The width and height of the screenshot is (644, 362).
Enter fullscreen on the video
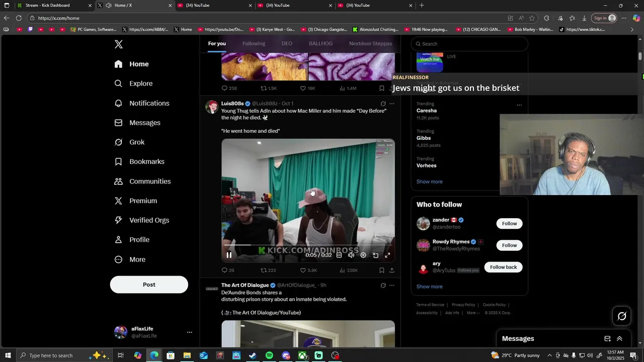click(387, 255)
